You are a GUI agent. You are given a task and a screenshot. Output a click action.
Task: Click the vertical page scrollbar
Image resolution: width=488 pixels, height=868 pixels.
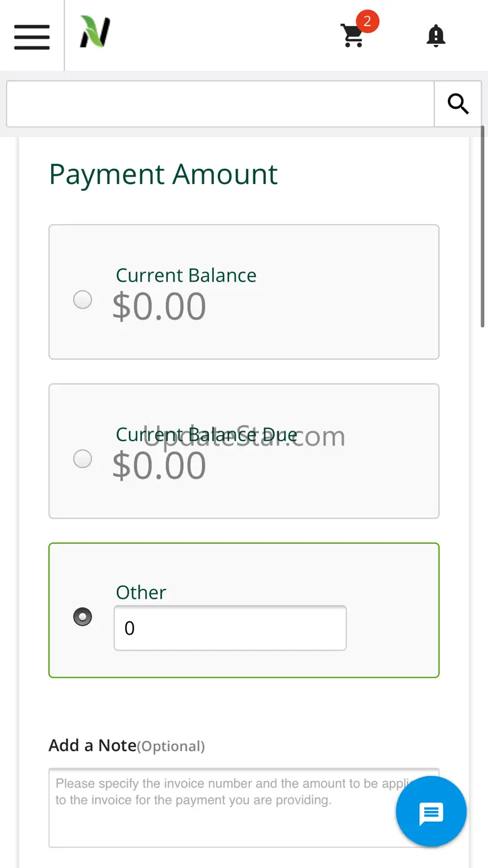[x=483, y=225]
